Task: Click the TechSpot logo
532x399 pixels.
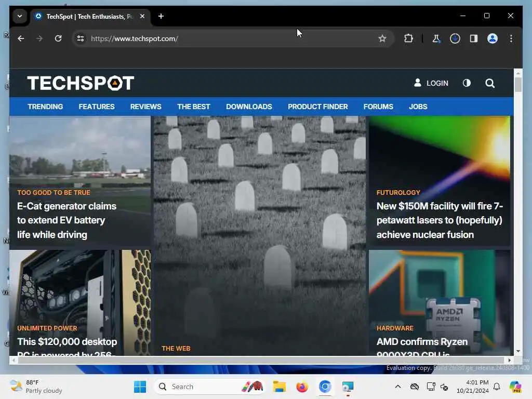Action: (81, 83)
